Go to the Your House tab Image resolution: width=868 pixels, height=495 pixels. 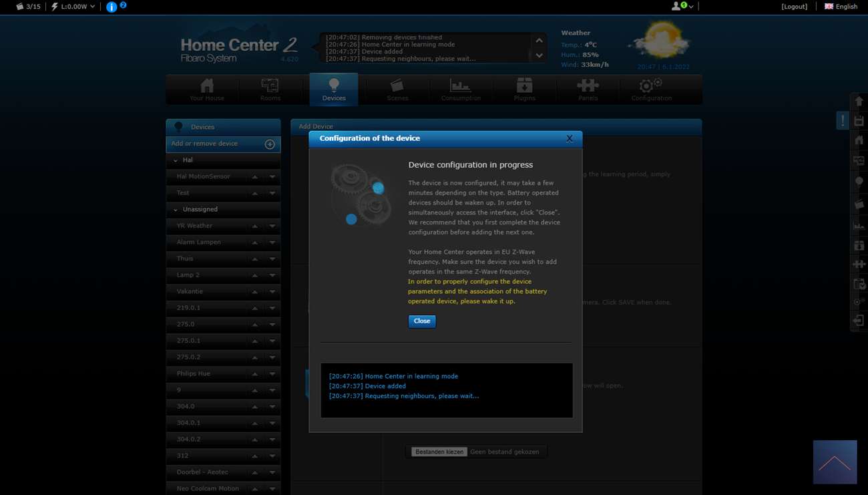click(x=207, y=90)
